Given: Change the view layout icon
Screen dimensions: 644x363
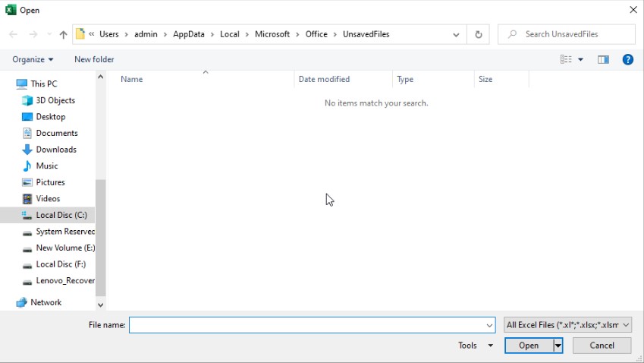Looking at the screenshot, I should tap(566, 59).
